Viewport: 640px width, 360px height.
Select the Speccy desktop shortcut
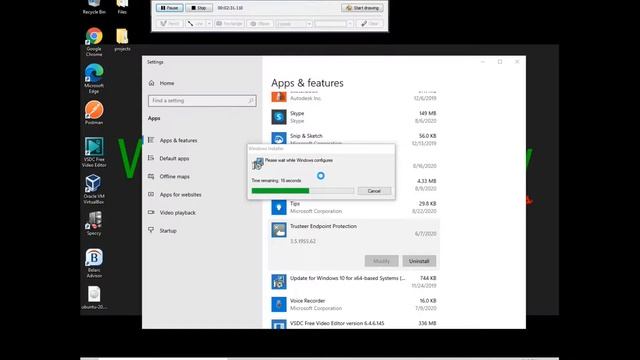94,223
